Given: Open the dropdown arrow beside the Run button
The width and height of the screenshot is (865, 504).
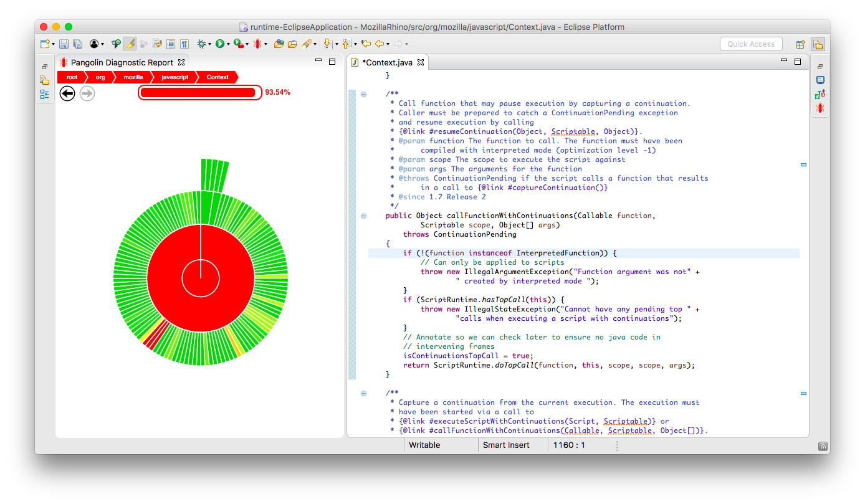Looking at the screenshot, I should [x=228, y=44].
